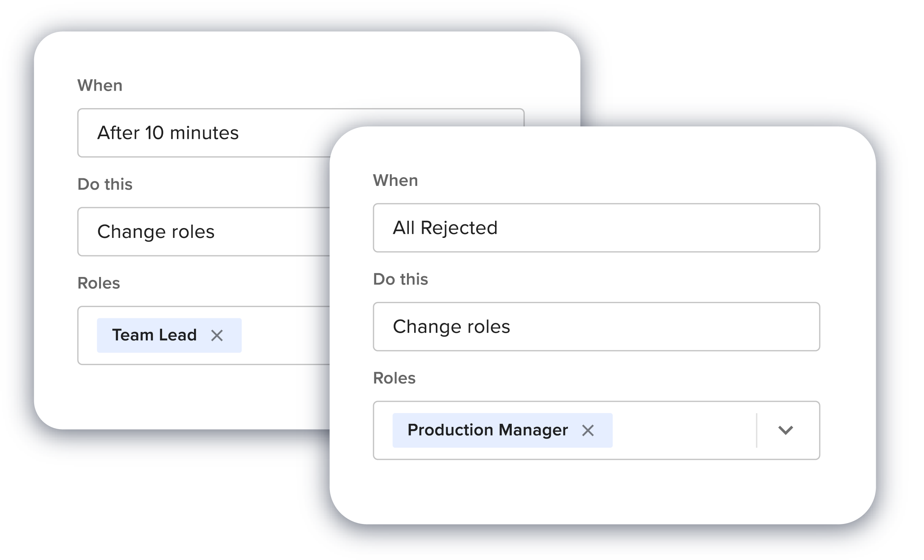Click the Roles label above Team Lead
This screenshot has height=560, width=924.
(99, 283)
